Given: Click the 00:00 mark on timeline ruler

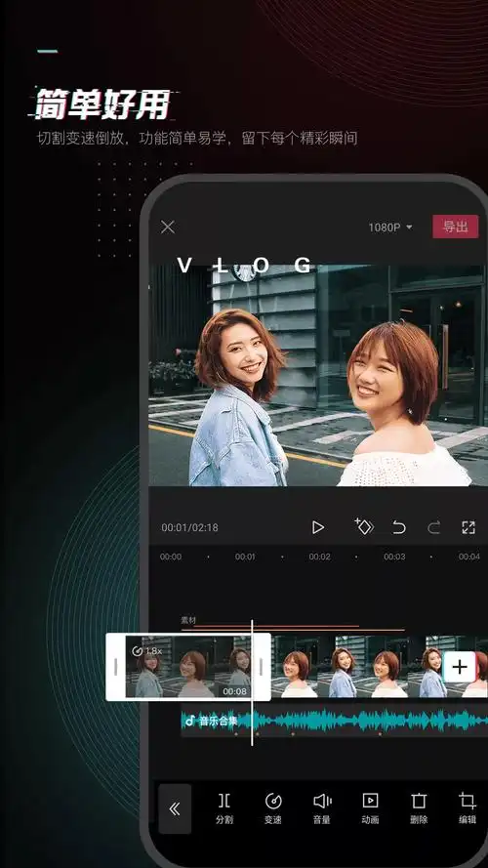Looking at the screenshot, I should [x=171, y=557].
